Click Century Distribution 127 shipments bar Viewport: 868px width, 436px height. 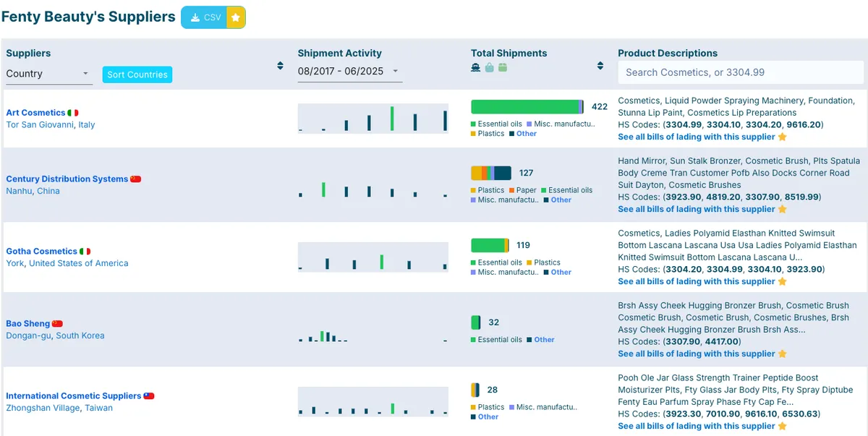[x=491, y=173]
